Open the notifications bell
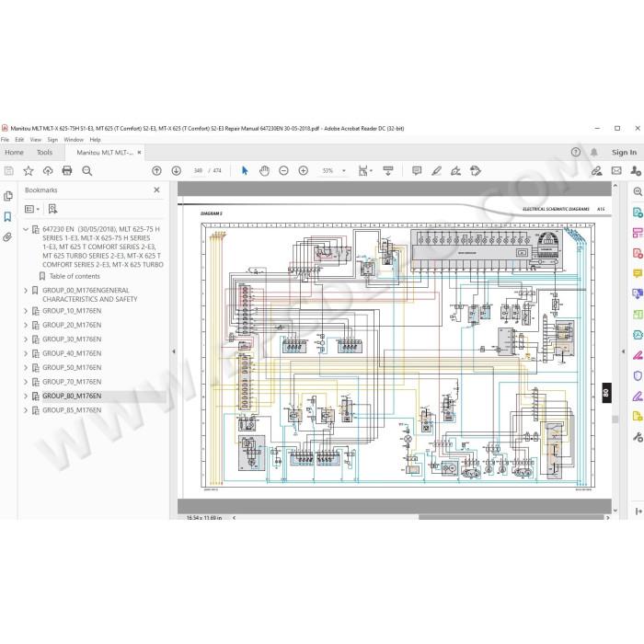This screenshot has height=644, width=644. click(594, 152)
